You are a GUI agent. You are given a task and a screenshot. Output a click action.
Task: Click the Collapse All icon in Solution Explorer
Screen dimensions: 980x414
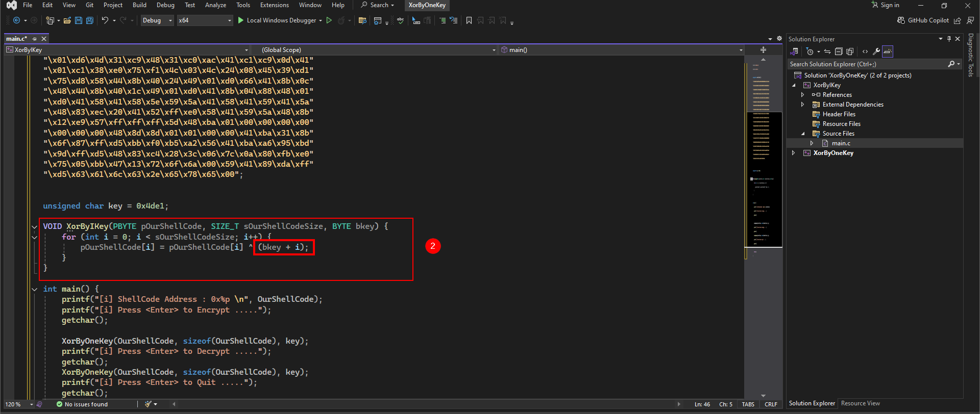pyautogui.click(x=838, y=51)
